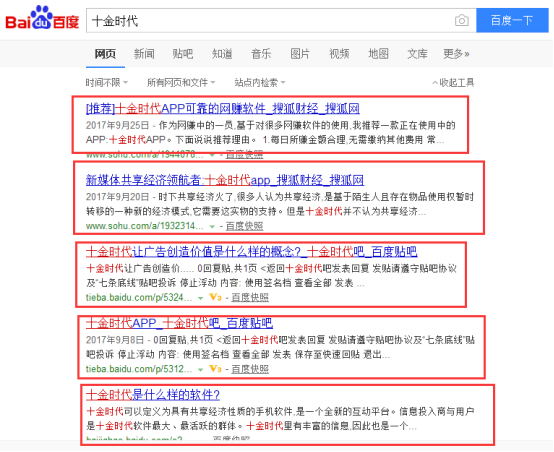
Task: Click the 百度一下 search button
Action: [x=512, y=20]
